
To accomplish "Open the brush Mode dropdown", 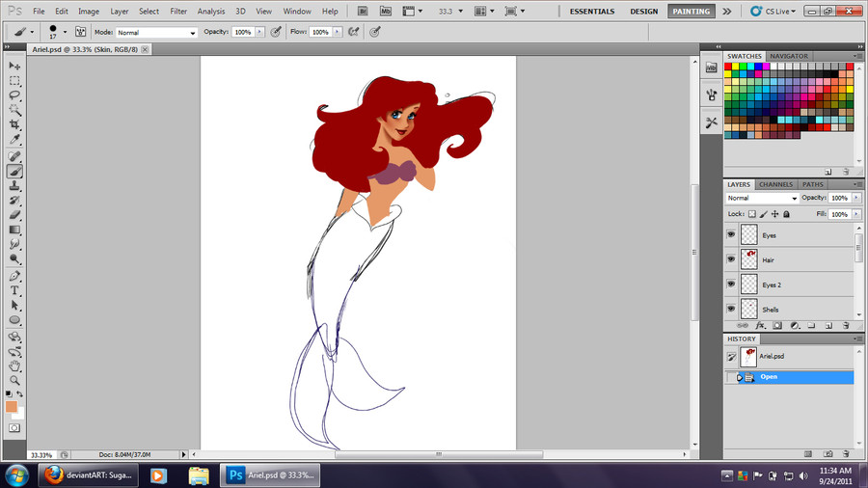I will [x=156, y=33].
